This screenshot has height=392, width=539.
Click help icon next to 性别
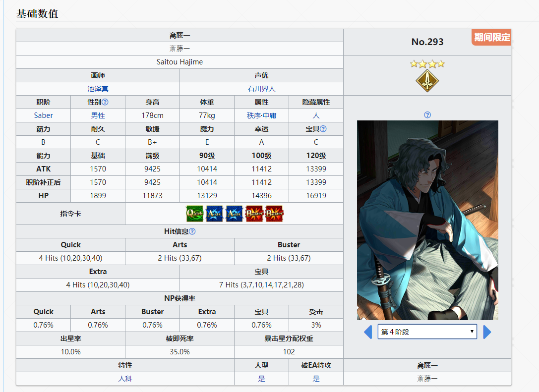click(105, 102)
